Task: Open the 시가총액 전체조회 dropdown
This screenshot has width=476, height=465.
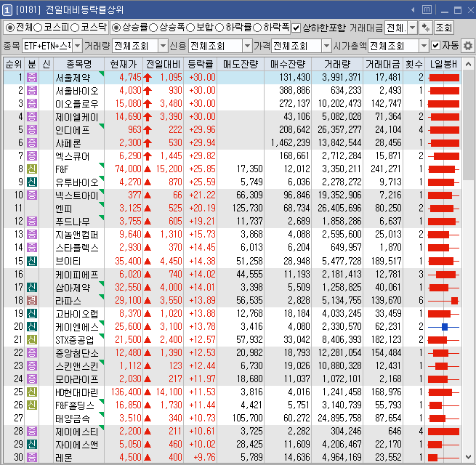Action: coord(424,46)
